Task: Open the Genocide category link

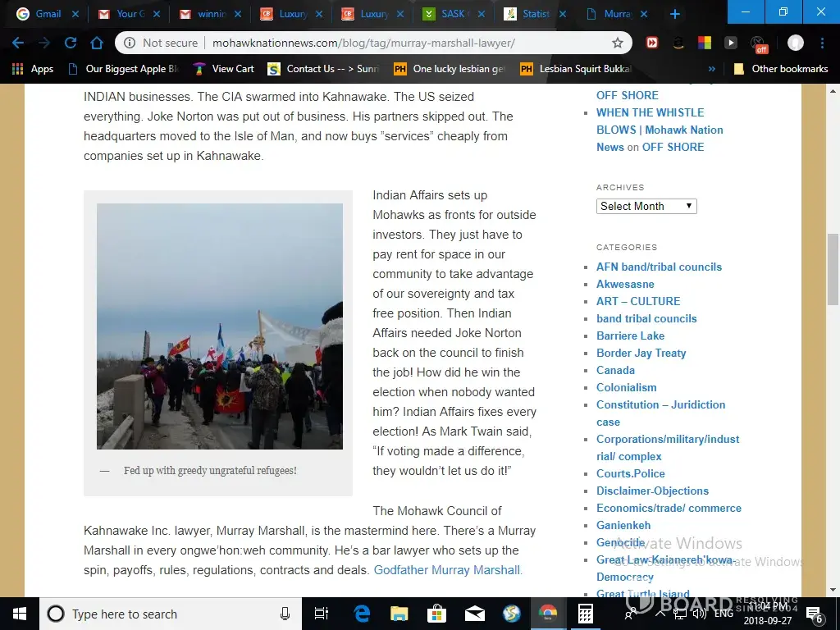Action: point(620,543)
